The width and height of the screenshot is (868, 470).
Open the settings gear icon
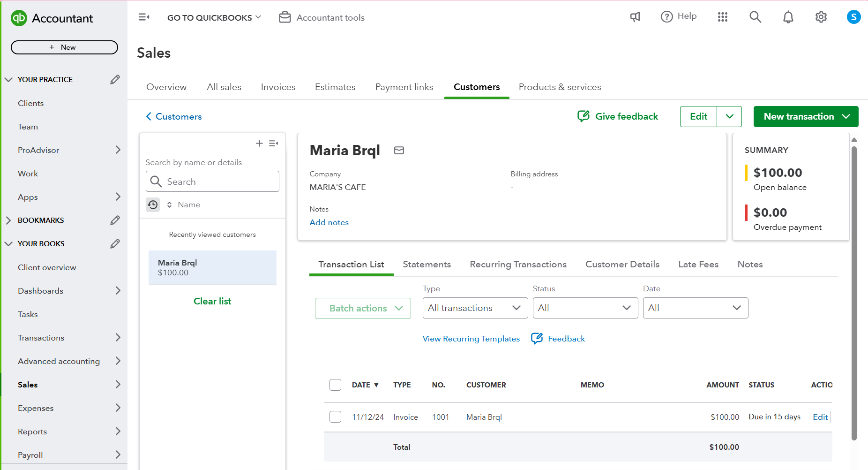coord(821,17)
